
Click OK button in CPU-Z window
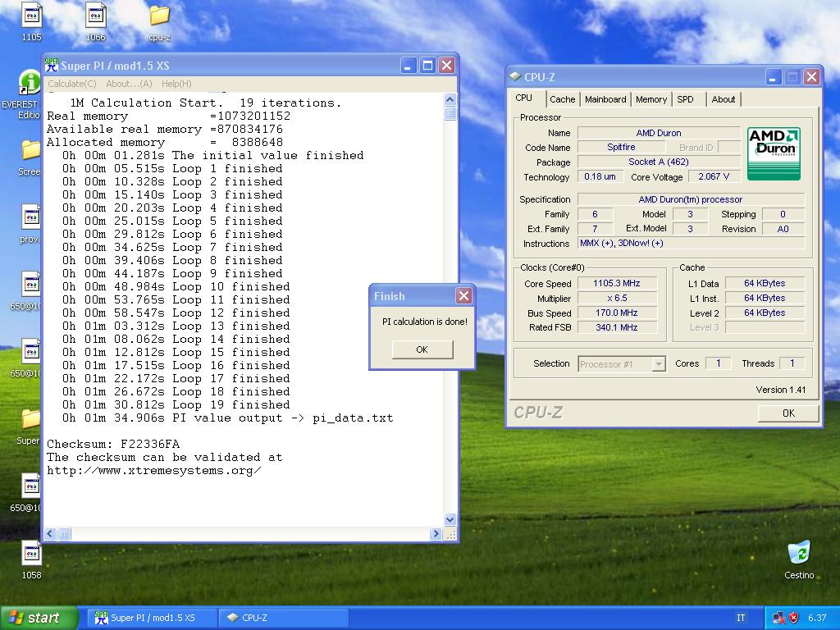(788, 413)
